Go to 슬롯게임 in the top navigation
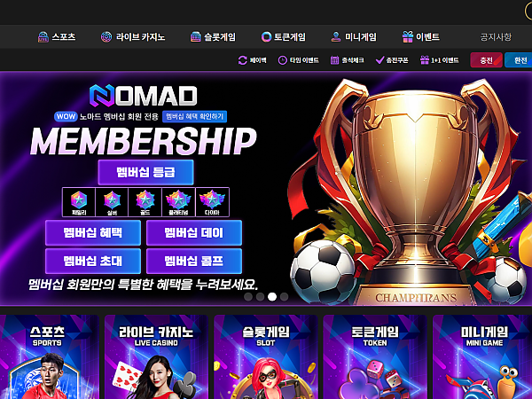The height and width of the screenshot is (399, 532). pyautogui.click(x=213, y=36)
